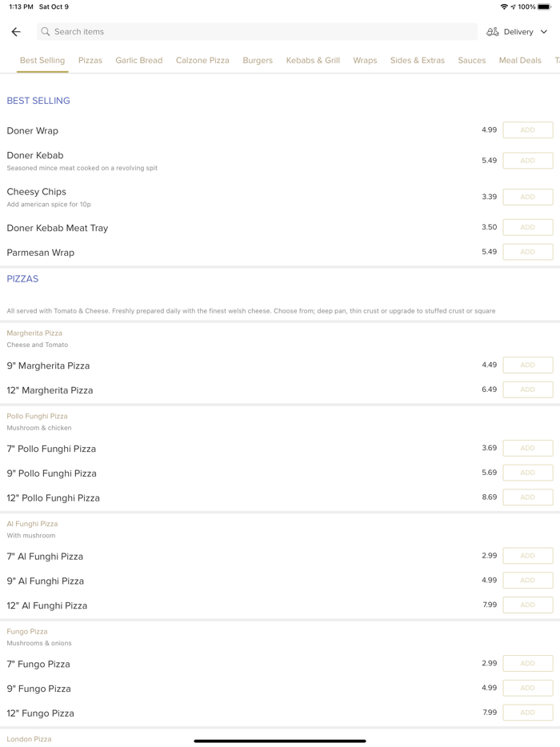Open the Delivery dropdown chevron
The width and height of the screenshot is (560, 747).
(x=544, y=32)
